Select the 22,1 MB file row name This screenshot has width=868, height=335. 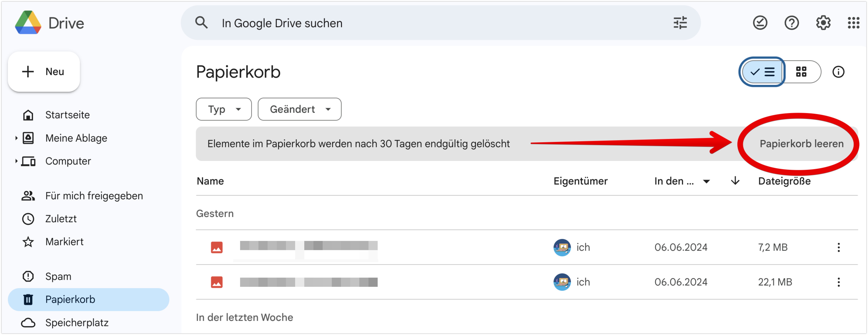(x=309, y=282)
